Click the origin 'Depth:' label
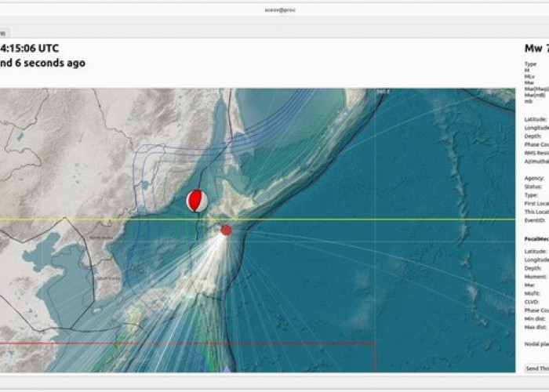The width and height of the screenshot is (549, 392). 533,136
